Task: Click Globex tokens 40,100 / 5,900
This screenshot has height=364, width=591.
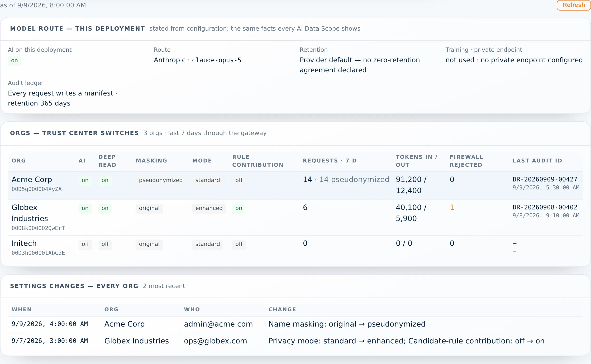Action: coord(411,213)
